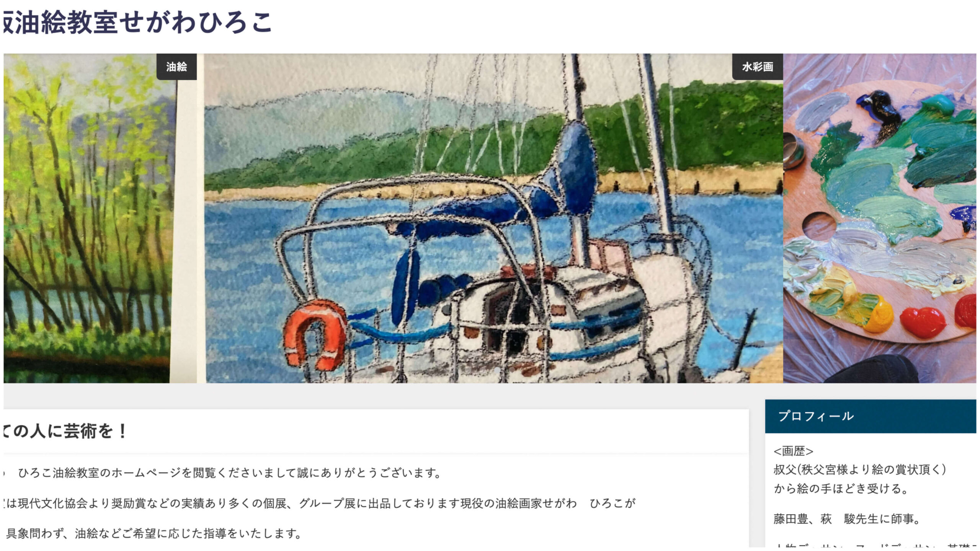Click the highlighted carousel pagination dot

497,370
